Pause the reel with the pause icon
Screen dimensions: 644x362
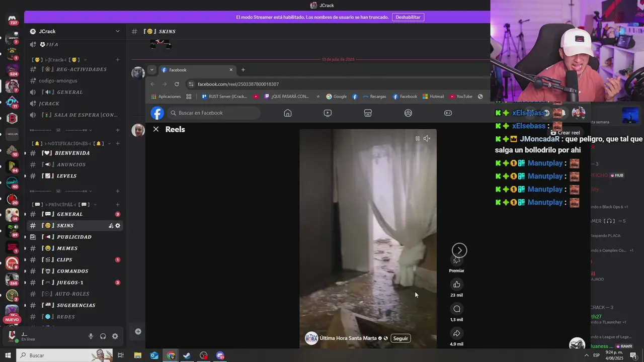(x=417, y=138)
